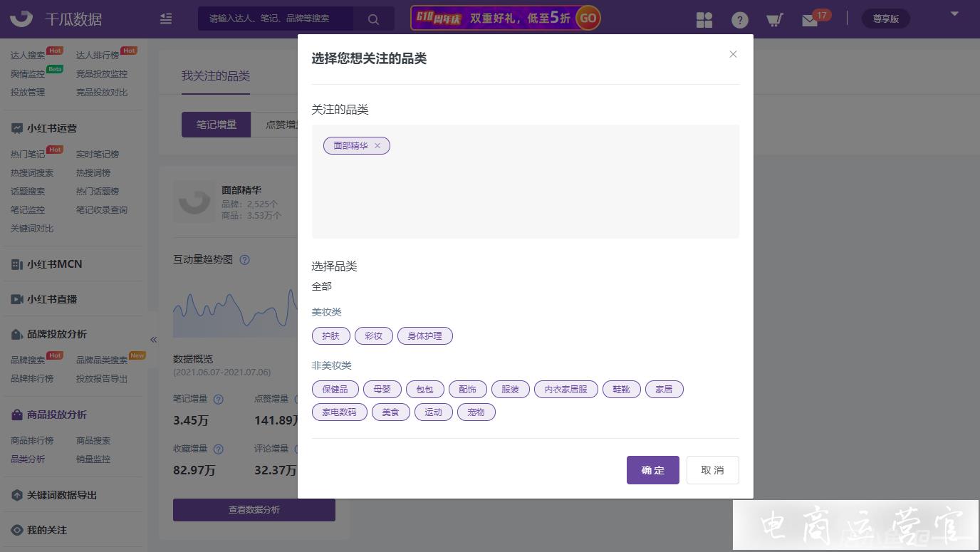Image resolution: width=980 pixels, height=552 pixels.
Task: Switch to the 我关注的品类 tab
Action: click(216, 75)
